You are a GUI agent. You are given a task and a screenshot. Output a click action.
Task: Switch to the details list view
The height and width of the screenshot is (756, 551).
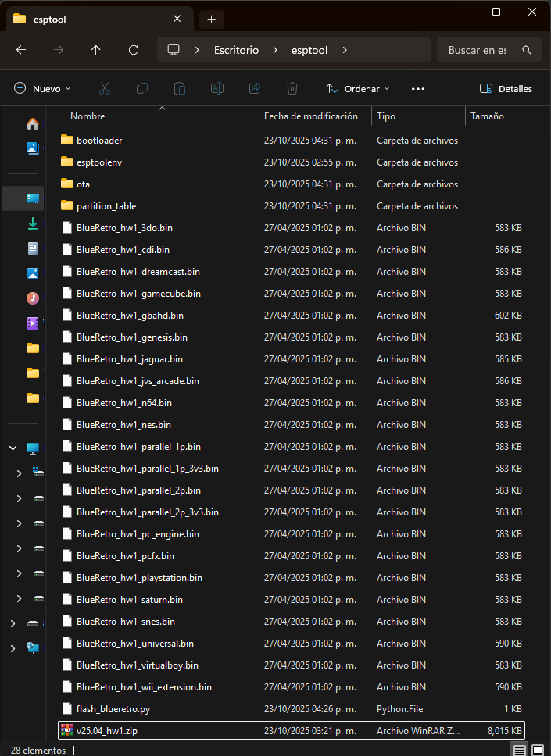[x=520, y=750]
